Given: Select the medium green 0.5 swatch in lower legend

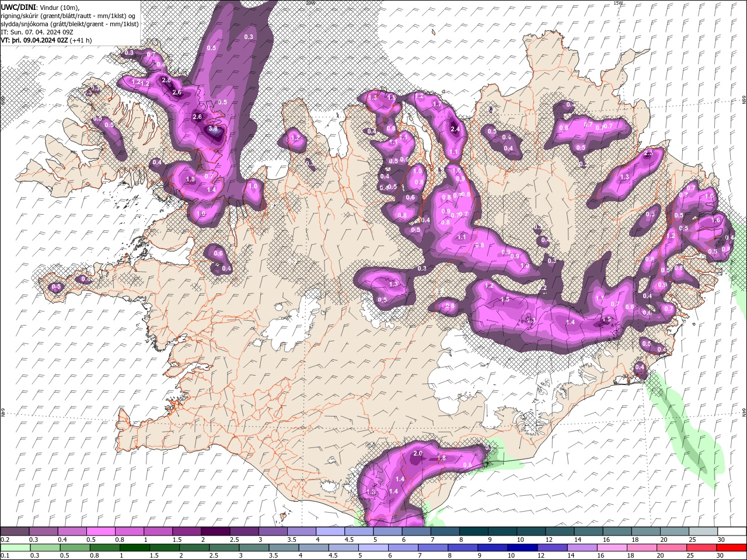Looking at the screenshot, I should (75, 548).
